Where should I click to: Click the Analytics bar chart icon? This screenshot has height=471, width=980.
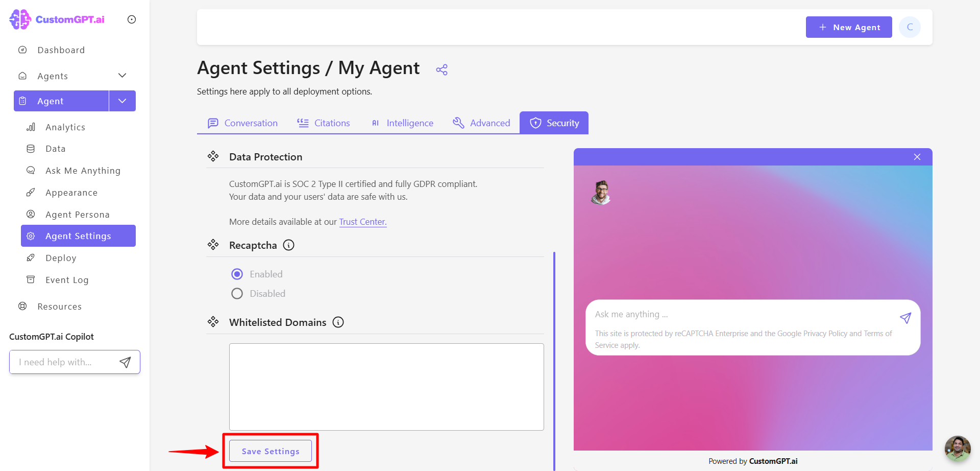point(31,127)
